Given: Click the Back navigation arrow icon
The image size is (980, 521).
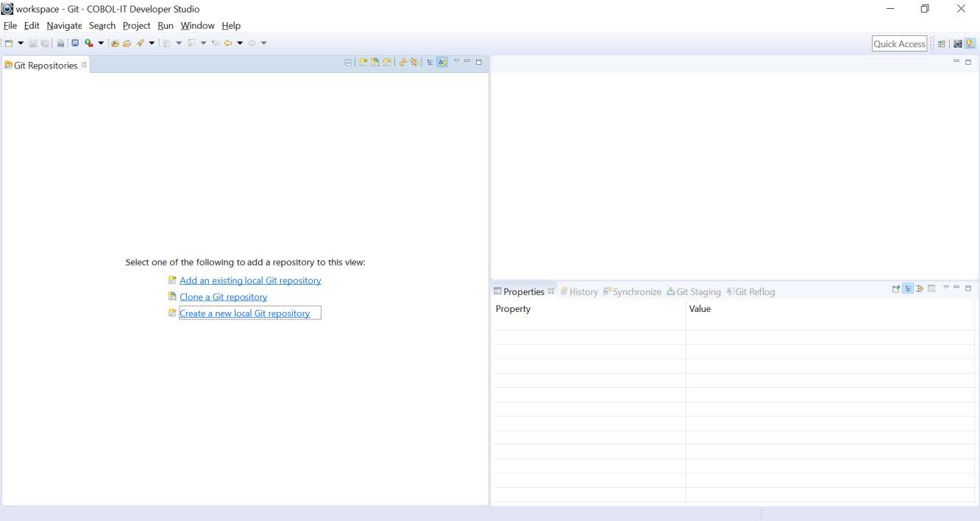Looking at the screenshot, I should tap(228, 43).
